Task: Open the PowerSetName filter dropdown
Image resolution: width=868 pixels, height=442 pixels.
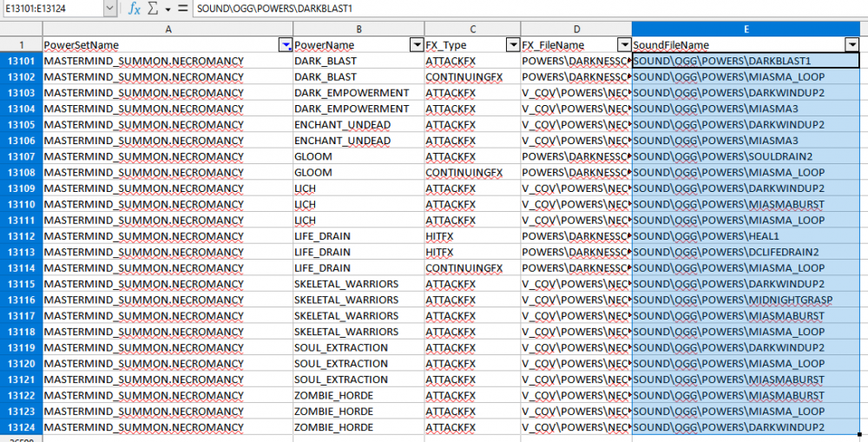Action: pos(285,45)
